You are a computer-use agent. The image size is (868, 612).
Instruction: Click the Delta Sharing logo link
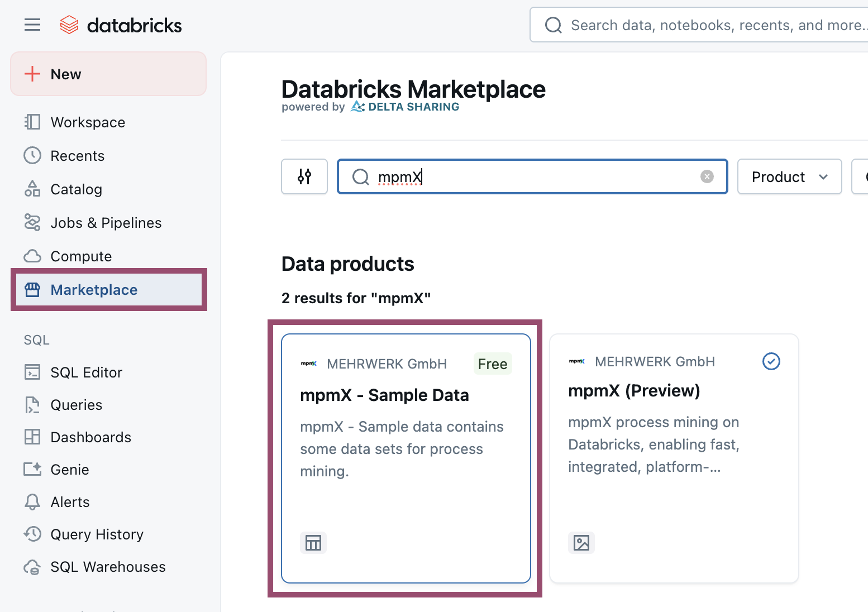click(x=405, y=107)
